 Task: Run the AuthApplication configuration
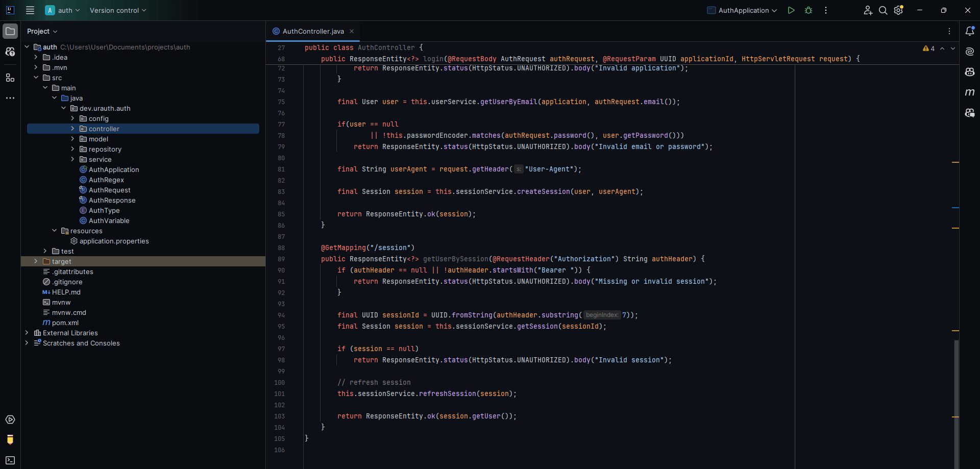point(791,10)
